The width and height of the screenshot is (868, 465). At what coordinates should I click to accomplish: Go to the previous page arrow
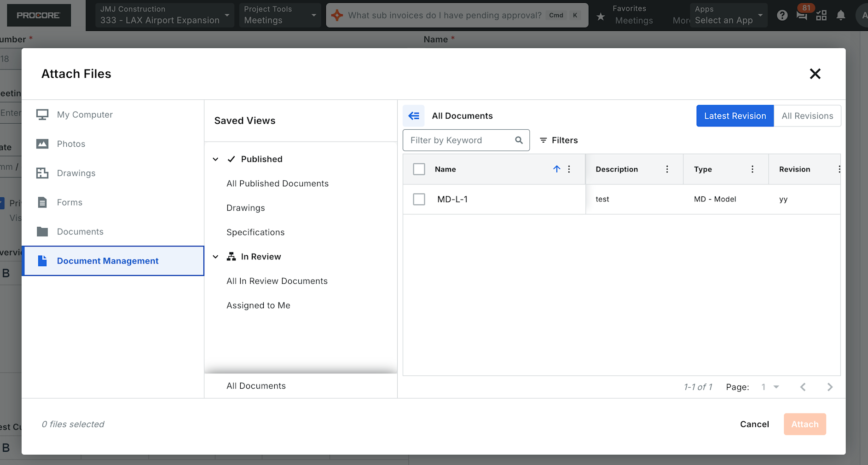[803, 387]
